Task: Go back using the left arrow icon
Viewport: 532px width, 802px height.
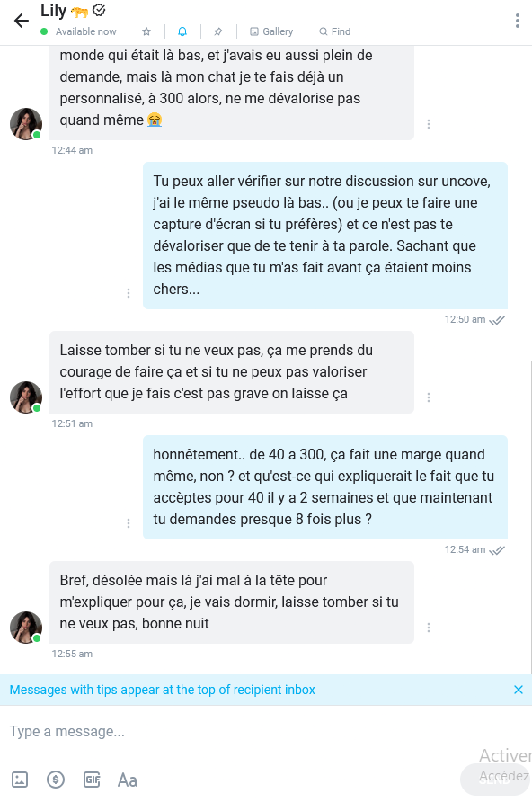Action: point(22,21)
